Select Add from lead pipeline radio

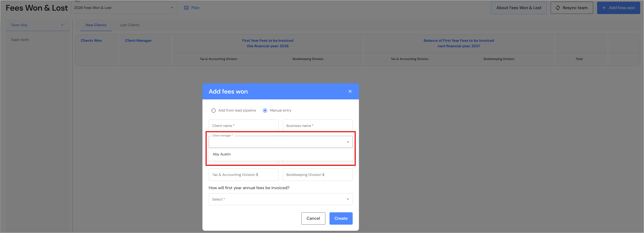coord(213,110)
